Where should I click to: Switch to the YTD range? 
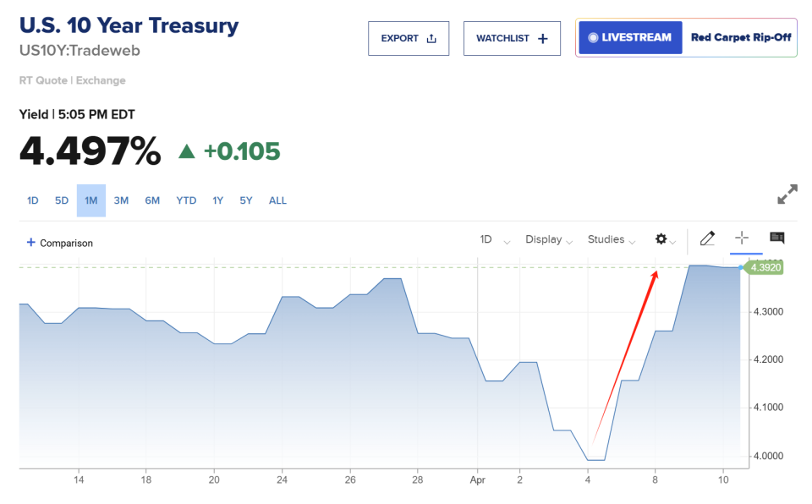[x=186, y=200]
